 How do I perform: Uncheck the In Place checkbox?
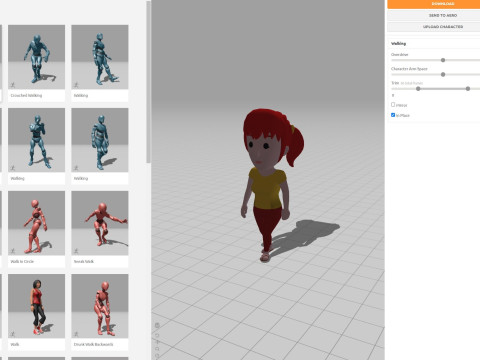(393, 115)
